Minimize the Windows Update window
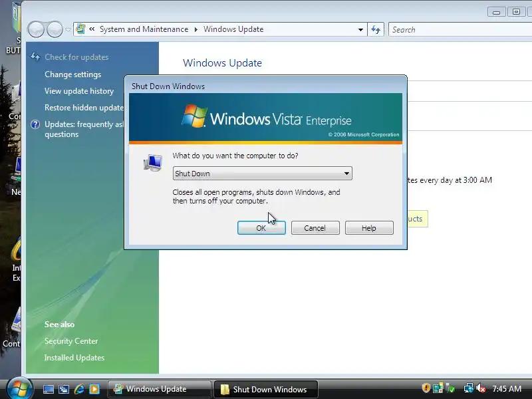This screenshot has height=399, width=532. coord(497,12)
